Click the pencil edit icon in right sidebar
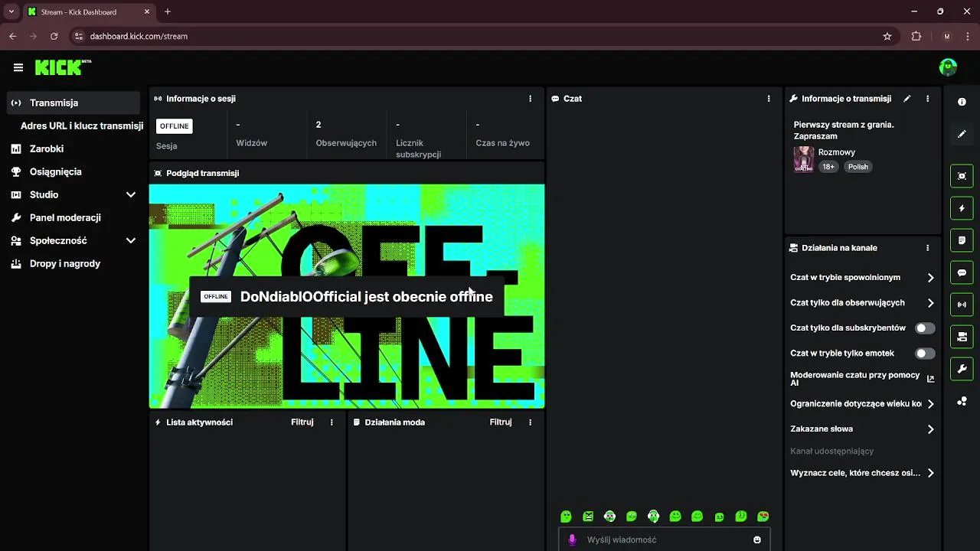 tap(962, 134)
